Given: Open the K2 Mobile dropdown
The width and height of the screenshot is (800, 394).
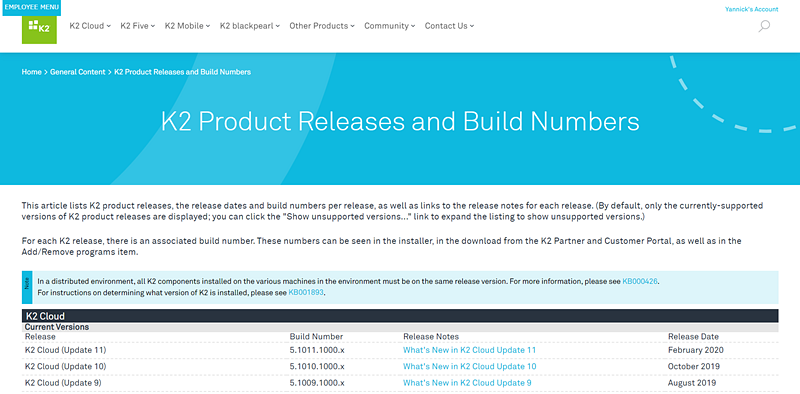Looking at the screenshot, I should [x=187, y=26].
